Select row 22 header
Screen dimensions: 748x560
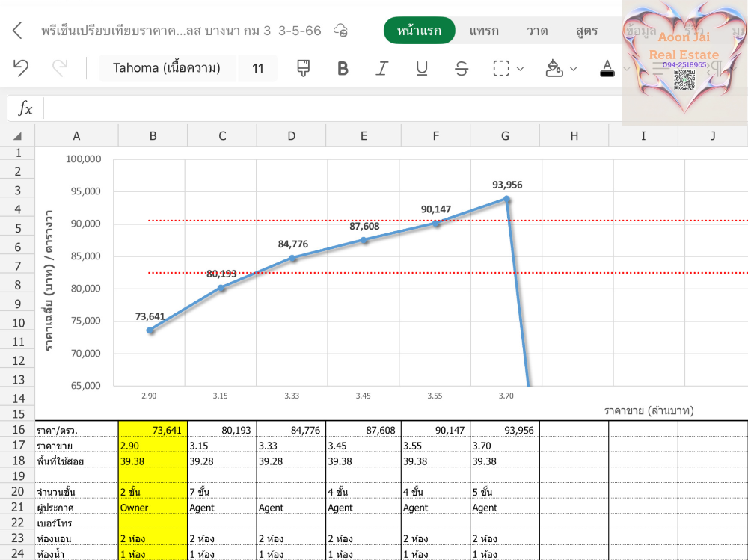click(18, 523)
